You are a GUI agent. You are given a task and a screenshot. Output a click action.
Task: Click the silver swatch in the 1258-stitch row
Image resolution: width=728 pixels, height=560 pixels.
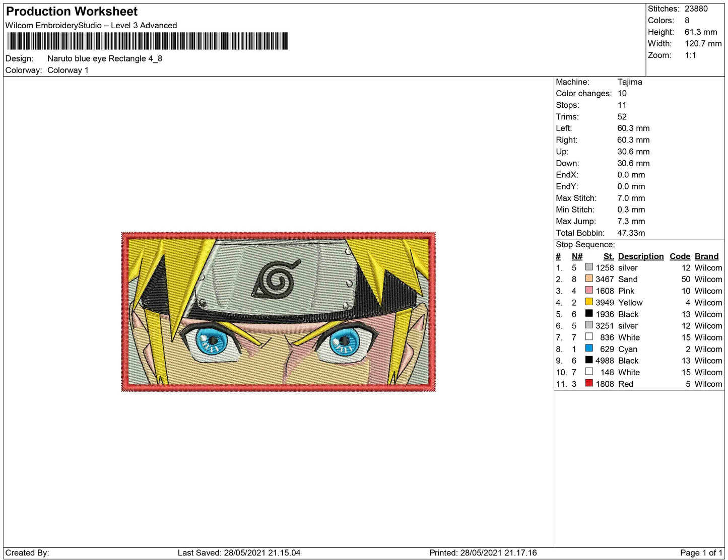[x=589, y=267]
